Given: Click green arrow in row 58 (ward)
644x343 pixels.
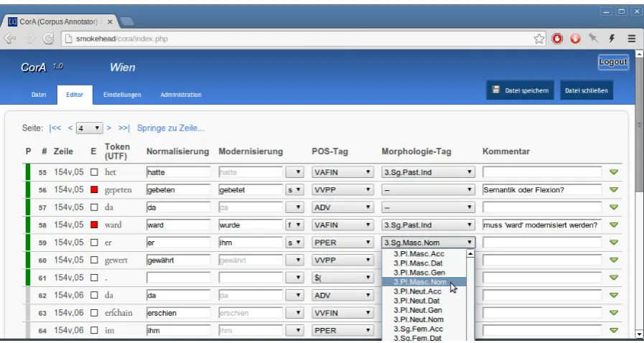Looking at the screenshot, I should [614, 225].
